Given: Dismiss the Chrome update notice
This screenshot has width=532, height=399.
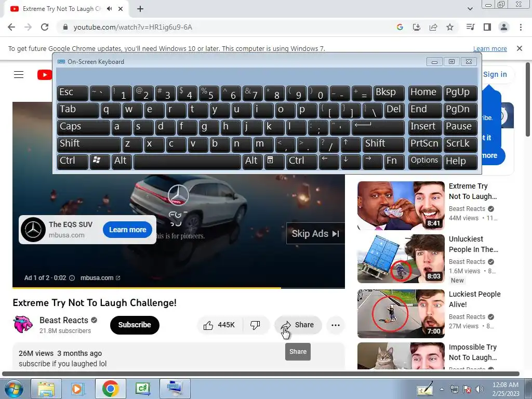Looking at the screenshot, I should pos(520,48).
